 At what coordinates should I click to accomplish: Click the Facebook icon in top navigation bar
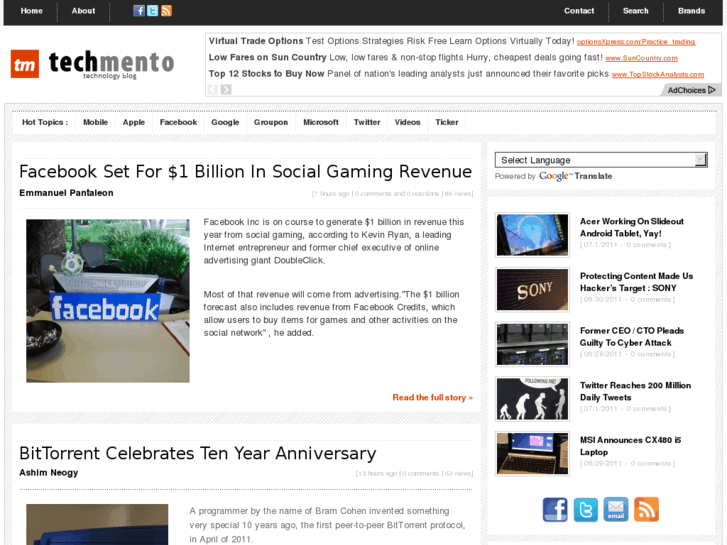click(139, 11)
